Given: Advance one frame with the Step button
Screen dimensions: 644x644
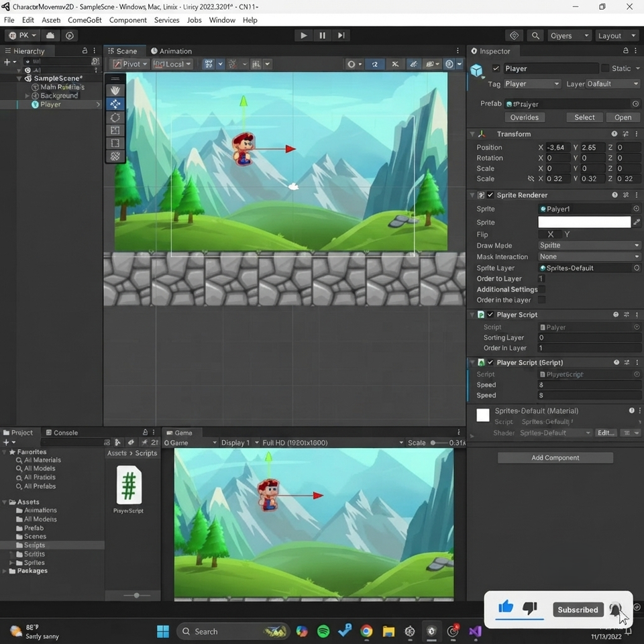Looking at the screenshot, I should [341, 36].
